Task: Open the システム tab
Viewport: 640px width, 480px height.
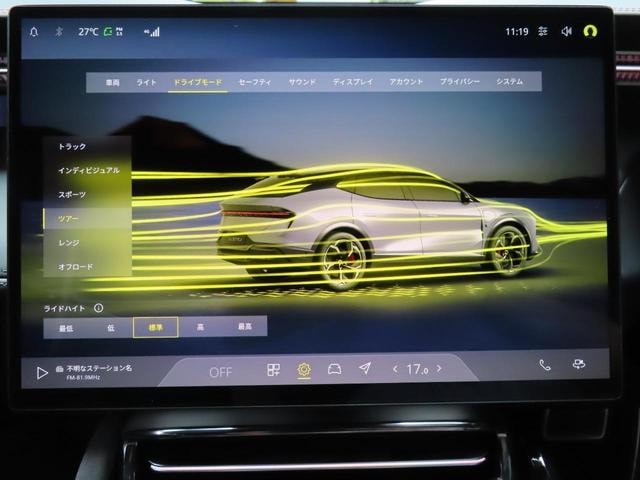Action: (509, 82)
